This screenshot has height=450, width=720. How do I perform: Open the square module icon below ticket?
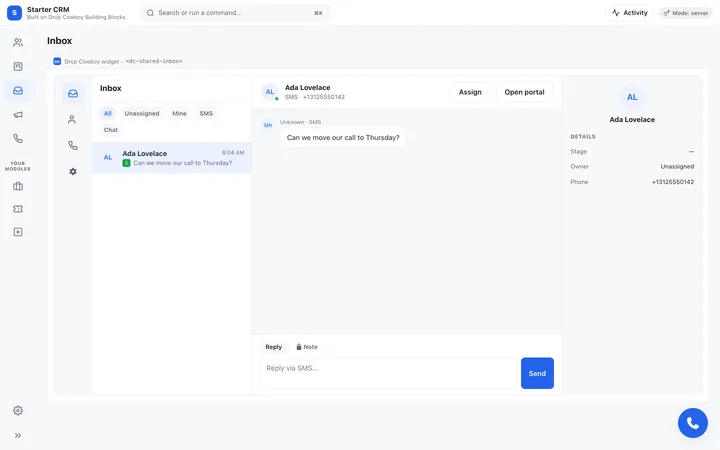(x=18, y=232)
